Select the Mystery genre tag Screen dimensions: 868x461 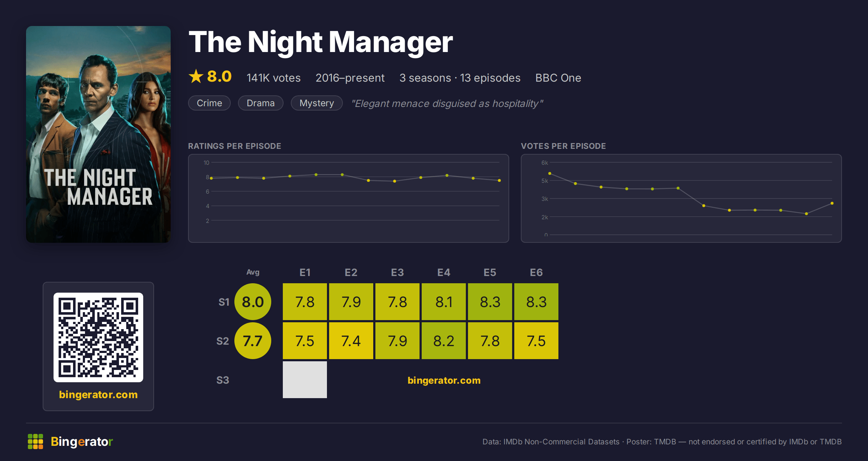(x=316, y=103)
